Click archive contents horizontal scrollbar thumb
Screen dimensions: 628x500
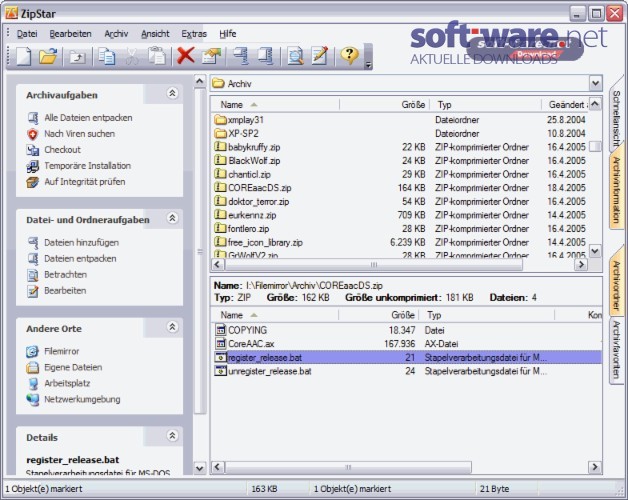point(348,467)
